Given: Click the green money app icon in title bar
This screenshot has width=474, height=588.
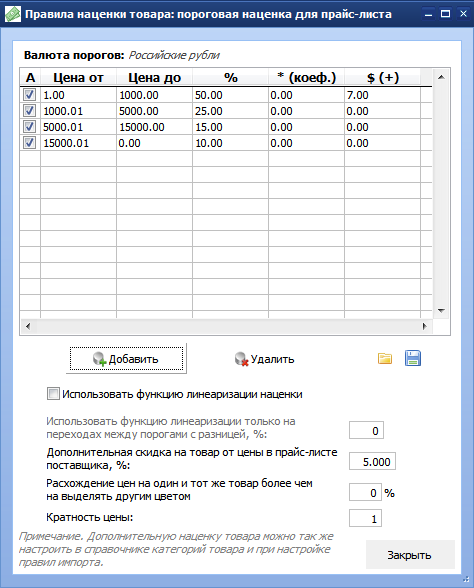Looking at the screenshot, I should 13,14.
